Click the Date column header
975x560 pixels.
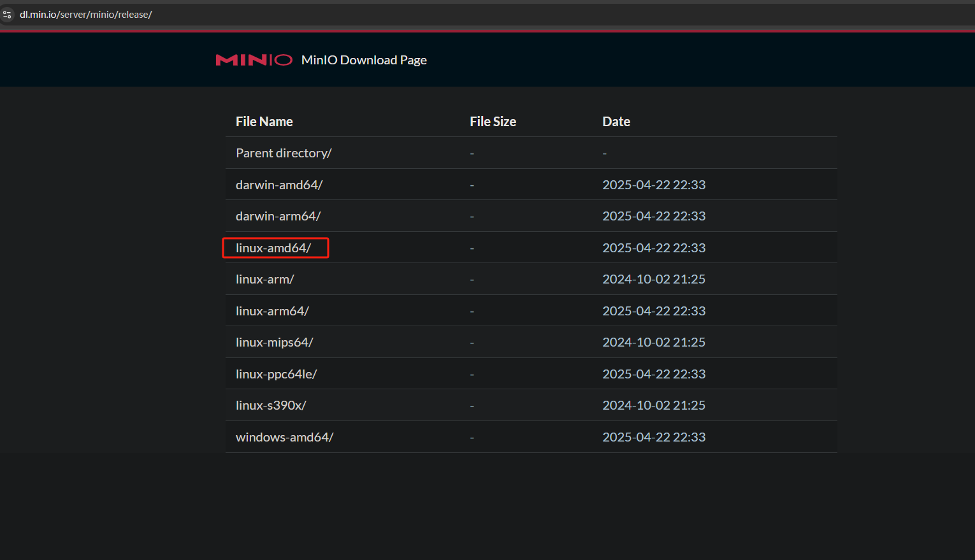pyautogui.click(x=616, y=122)
